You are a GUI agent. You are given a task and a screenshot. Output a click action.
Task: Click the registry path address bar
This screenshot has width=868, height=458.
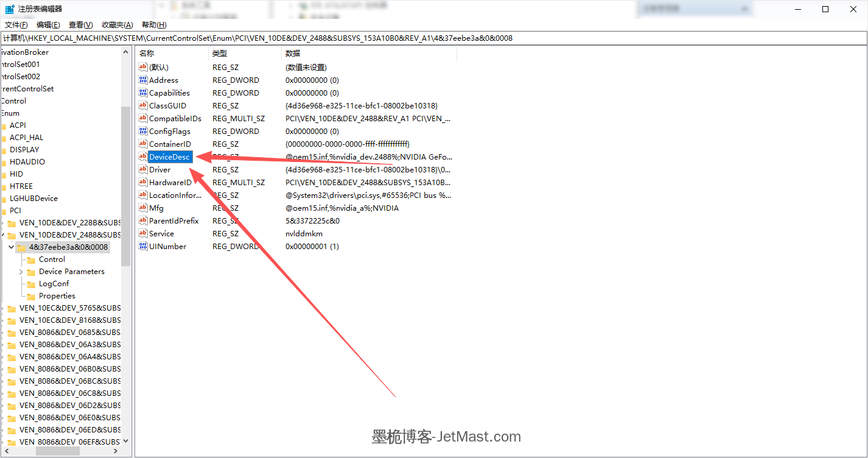click(433, 38)
